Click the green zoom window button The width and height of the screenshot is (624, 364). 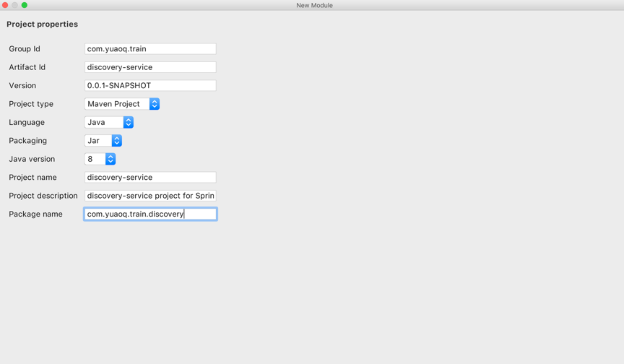(x=25, y=5)
